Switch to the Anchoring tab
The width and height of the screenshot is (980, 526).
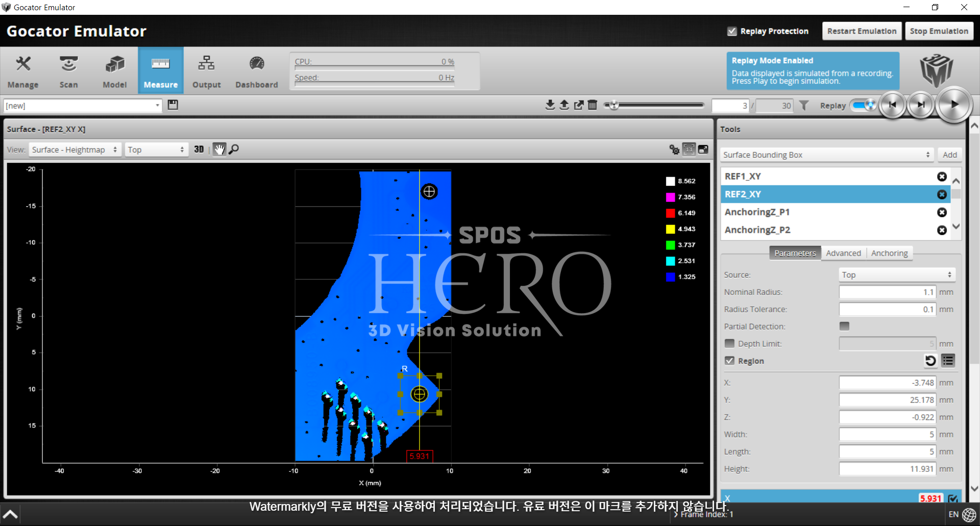[889, 253]
